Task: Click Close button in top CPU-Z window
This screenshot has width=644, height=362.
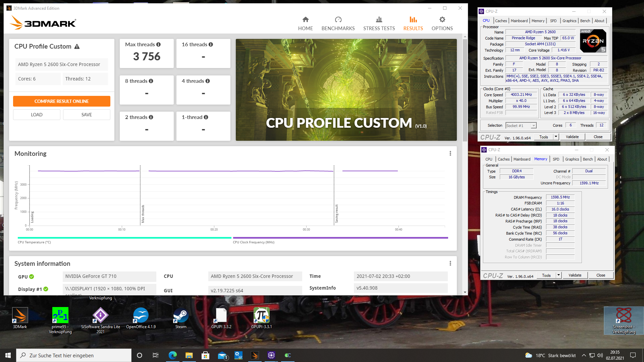Action: (598, 137)
